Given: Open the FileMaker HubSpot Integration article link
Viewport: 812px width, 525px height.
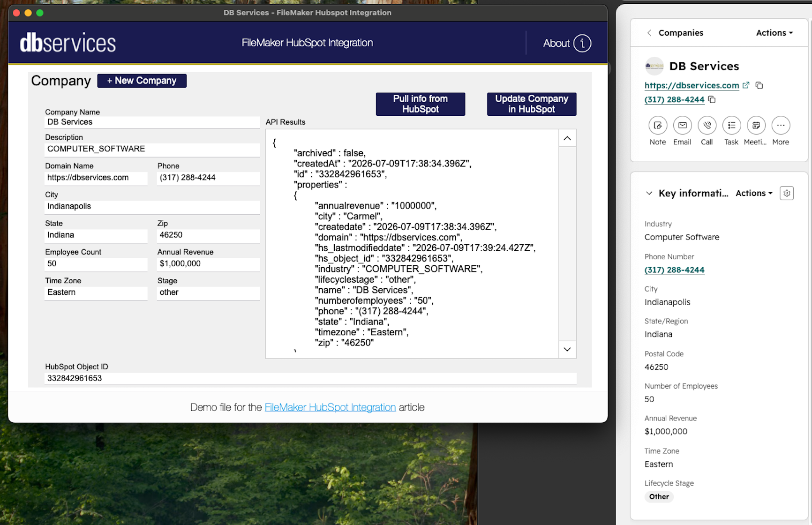Looking at the screenshot, I should click(x=330, y=407).
